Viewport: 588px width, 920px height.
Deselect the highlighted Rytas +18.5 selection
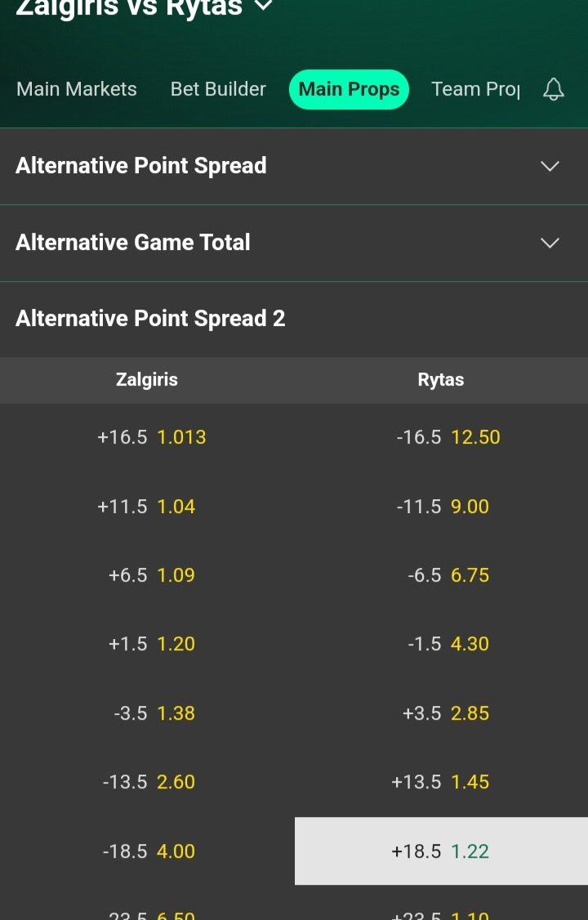[x=440, y=851]
